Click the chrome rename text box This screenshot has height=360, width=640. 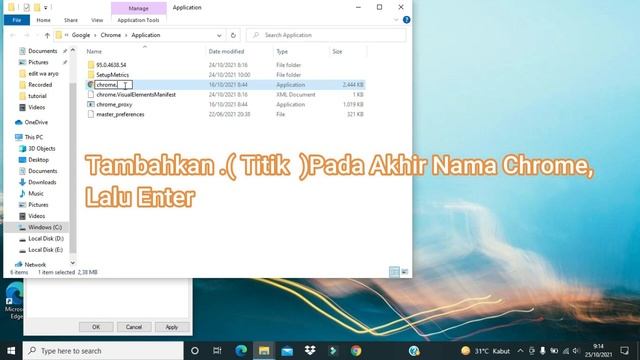(x=113, y=85)
